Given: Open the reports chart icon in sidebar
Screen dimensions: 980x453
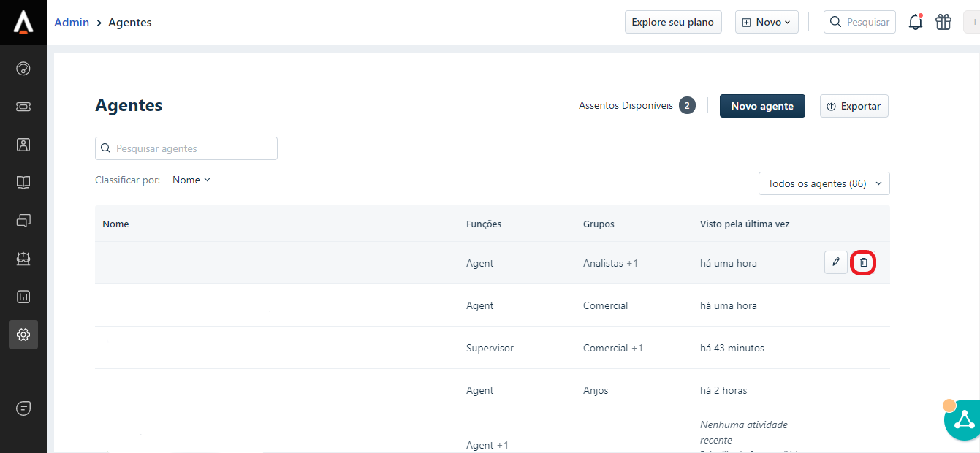Looking at the screenshot, I should [23, 297].
